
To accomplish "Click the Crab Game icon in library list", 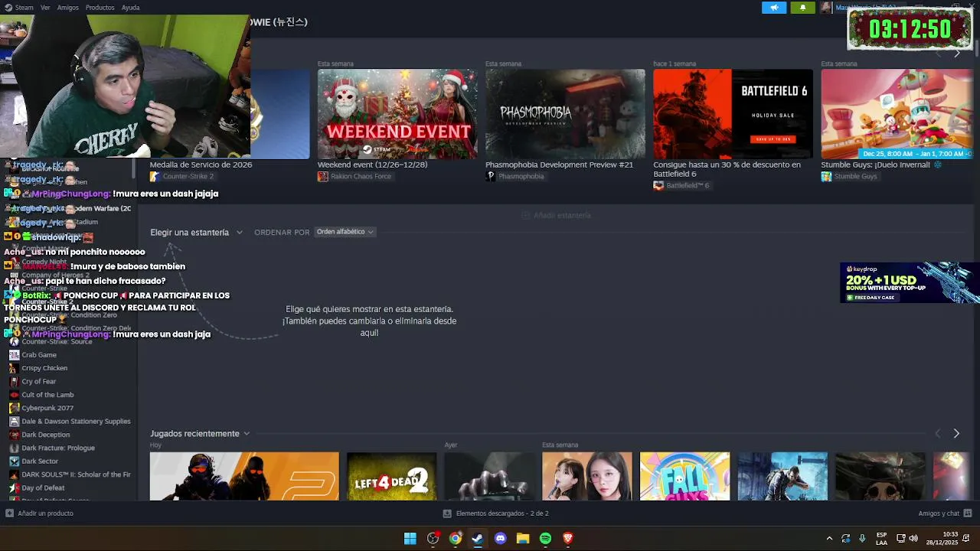I will (14, 355).
